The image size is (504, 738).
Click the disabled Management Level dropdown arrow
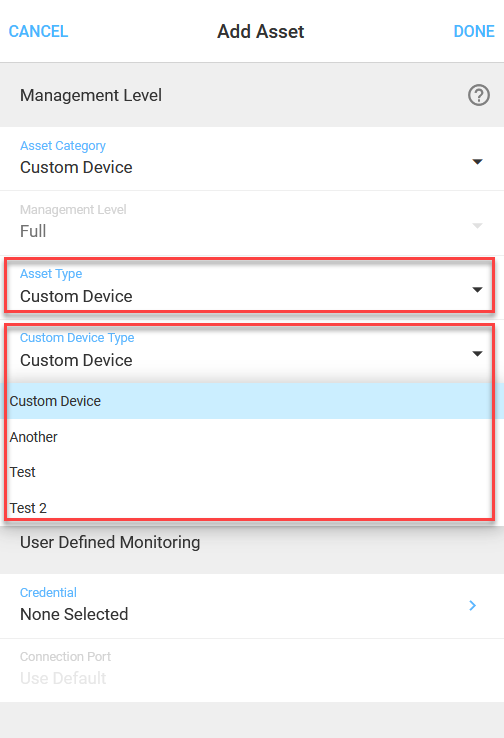click(477, 226)
